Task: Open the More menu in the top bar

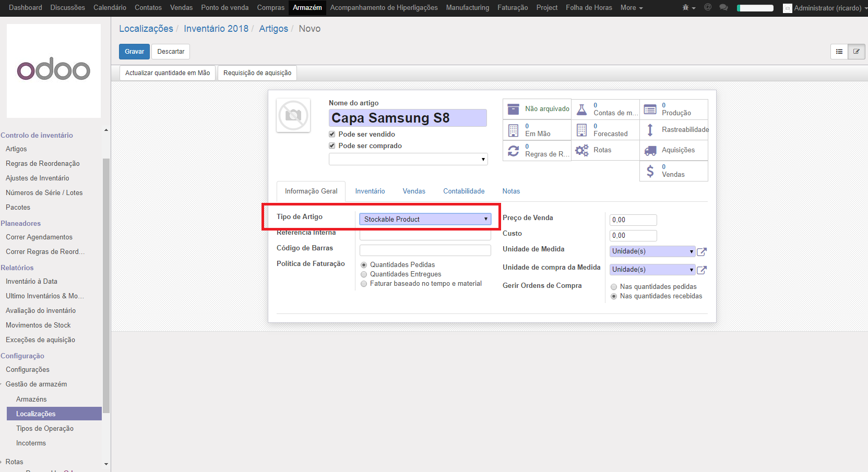Action: [x=631, y=8]
